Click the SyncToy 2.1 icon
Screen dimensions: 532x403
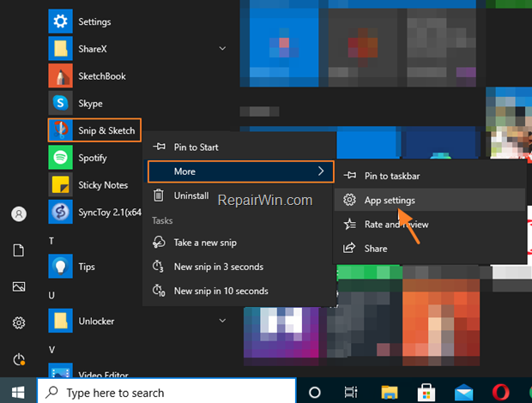(60, 212)
